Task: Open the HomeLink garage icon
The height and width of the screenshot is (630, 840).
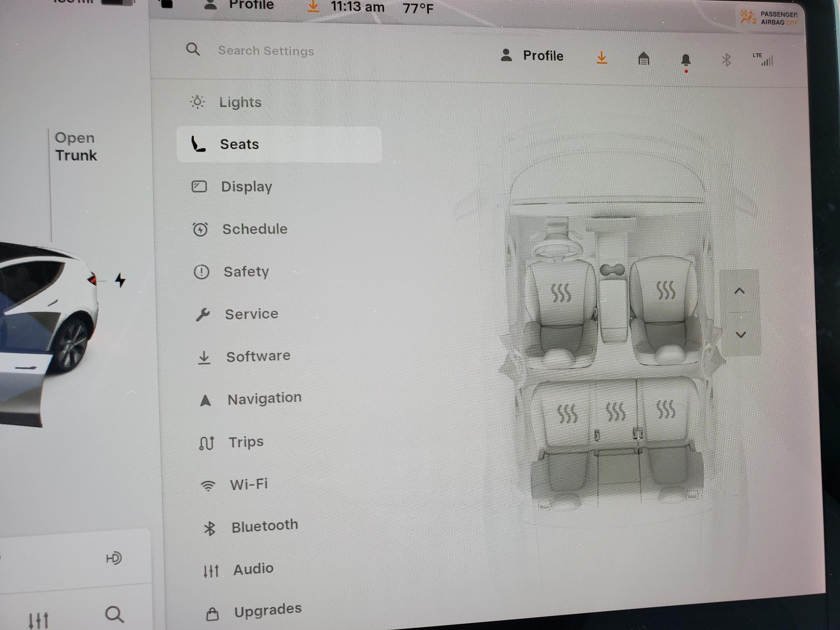Action: pos(644,59)
